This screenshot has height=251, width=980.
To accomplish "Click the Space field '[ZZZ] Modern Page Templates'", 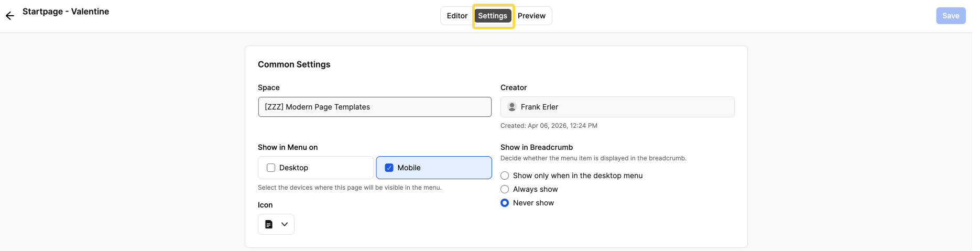I will (375, 107).
